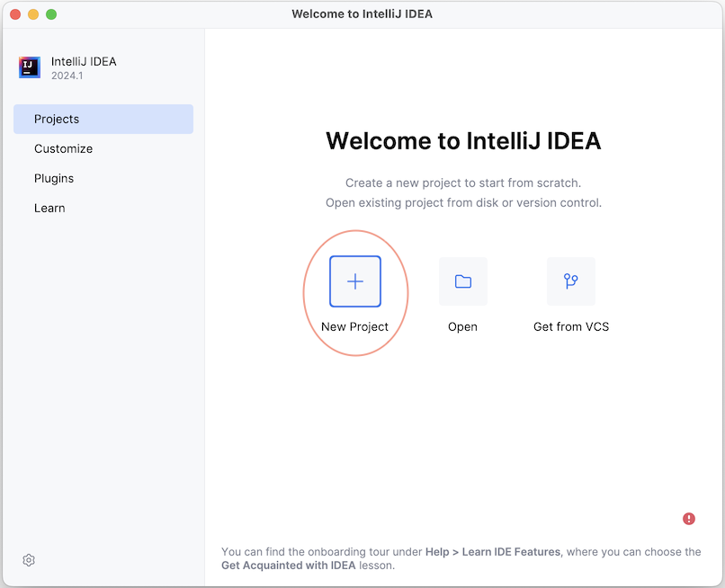Maximize window with the green button
The image size is (725, 588).
pyautogui.click(x=51, y=14)
